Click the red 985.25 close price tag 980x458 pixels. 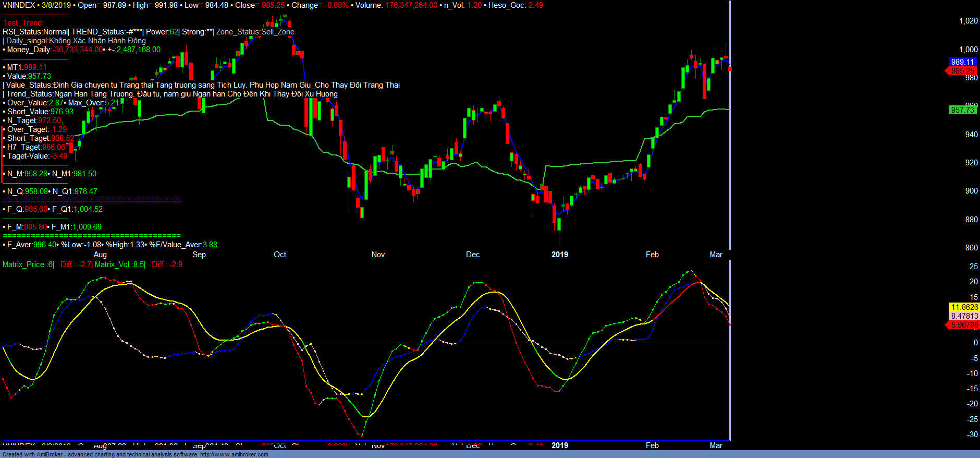(962, 71)
